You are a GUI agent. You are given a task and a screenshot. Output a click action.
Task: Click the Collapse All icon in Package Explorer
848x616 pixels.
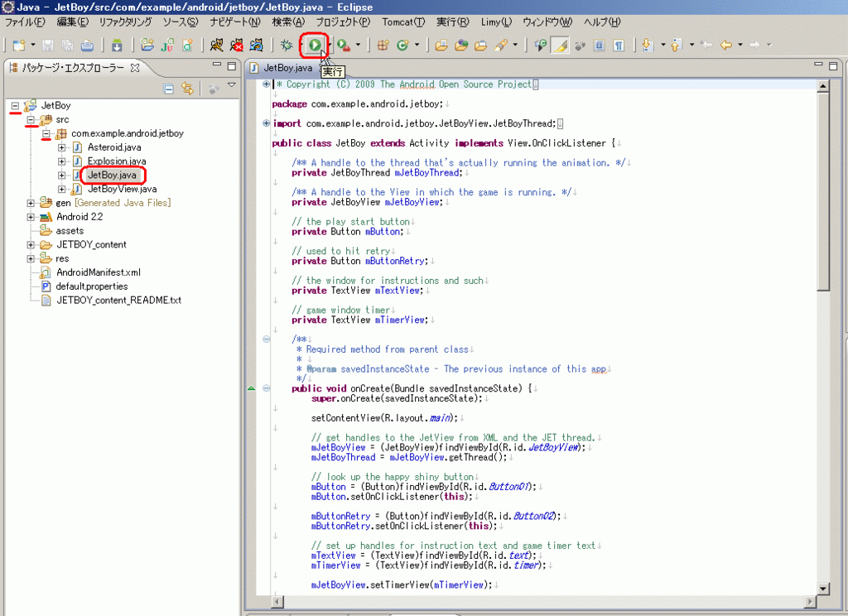(169, 89)
